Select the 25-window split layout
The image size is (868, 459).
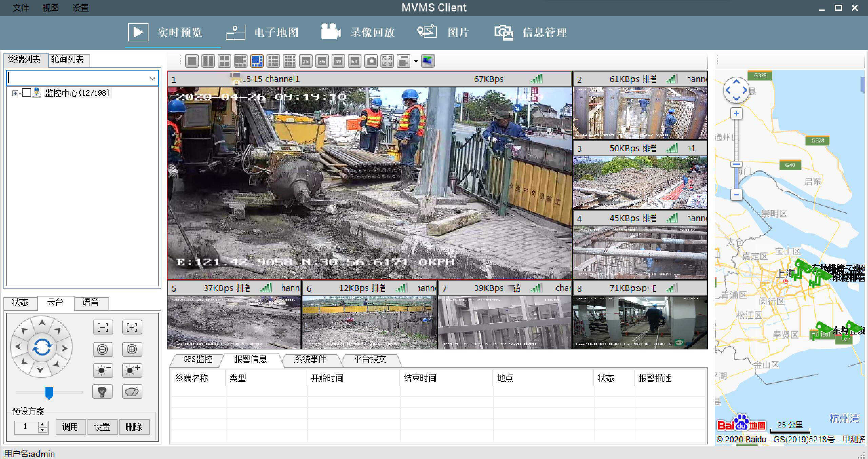[306, 61]
